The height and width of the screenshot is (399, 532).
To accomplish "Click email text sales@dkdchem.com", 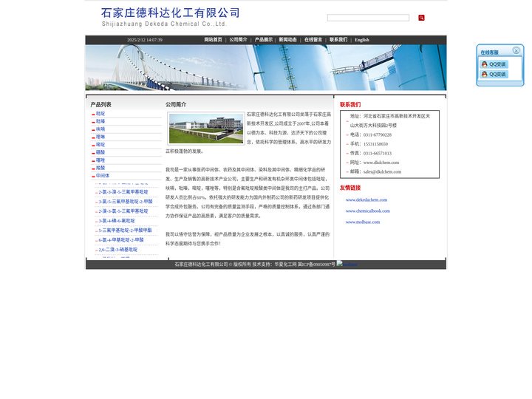I will pos(383,171).
